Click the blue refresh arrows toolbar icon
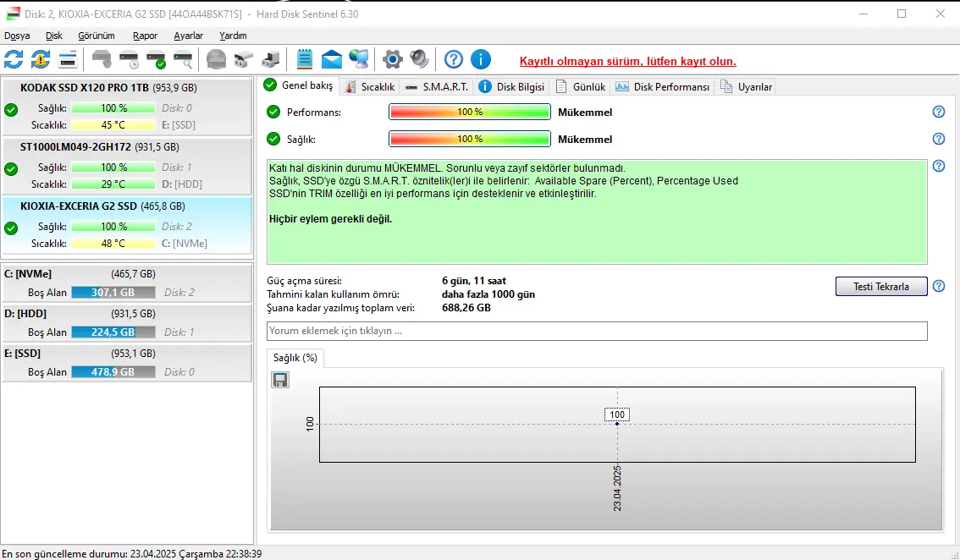The image size is (960, 560). [14, 59]
